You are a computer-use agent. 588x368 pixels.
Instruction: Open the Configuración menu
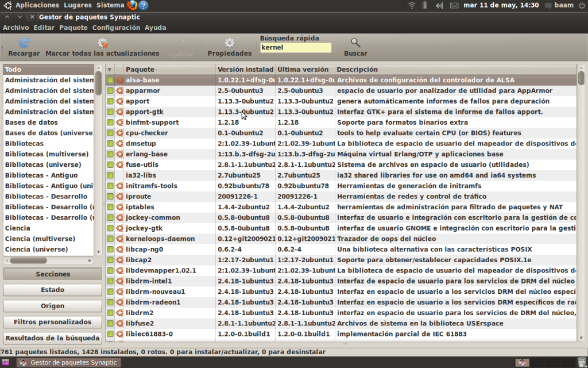[x=116, y=28]
